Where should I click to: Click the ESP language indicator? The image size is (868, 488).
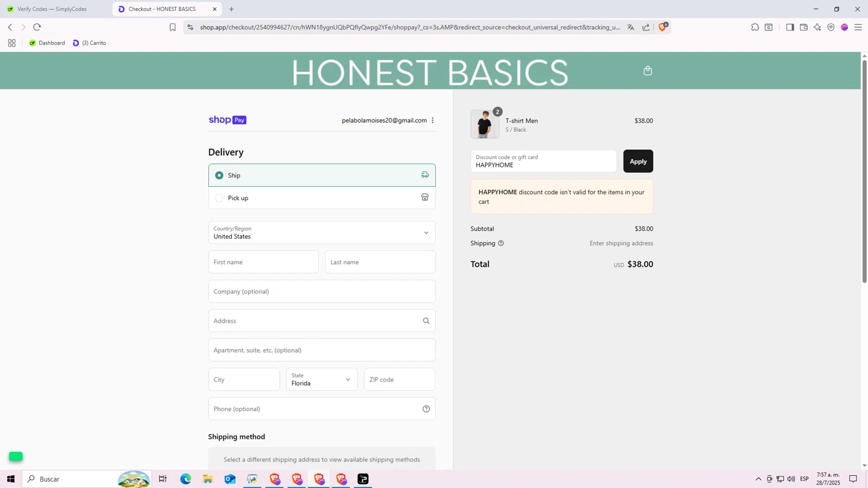(x=804, y=479)
